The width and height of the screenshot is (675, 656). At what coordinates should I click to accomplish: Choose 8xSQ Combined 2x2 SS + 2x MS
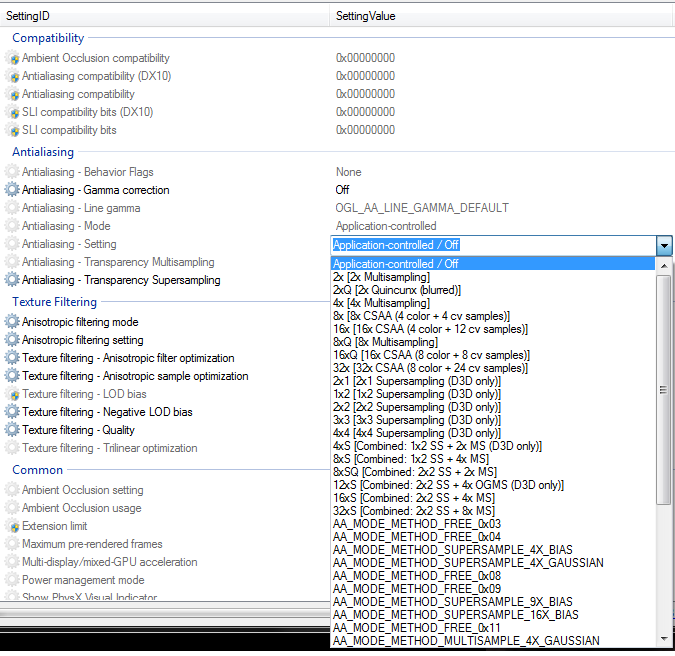(493, 472)
